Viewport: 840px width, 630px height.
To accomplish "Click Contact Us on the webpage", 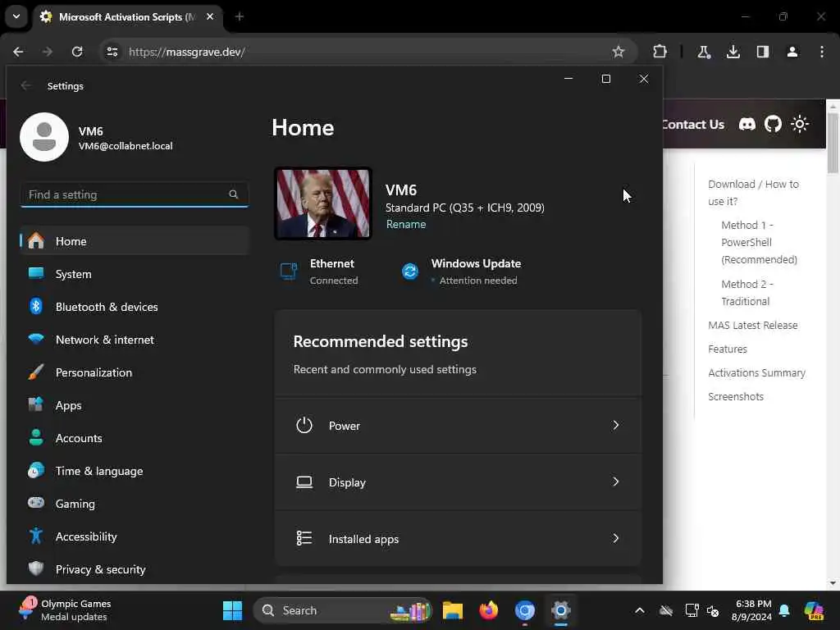I will click(693, 125).
